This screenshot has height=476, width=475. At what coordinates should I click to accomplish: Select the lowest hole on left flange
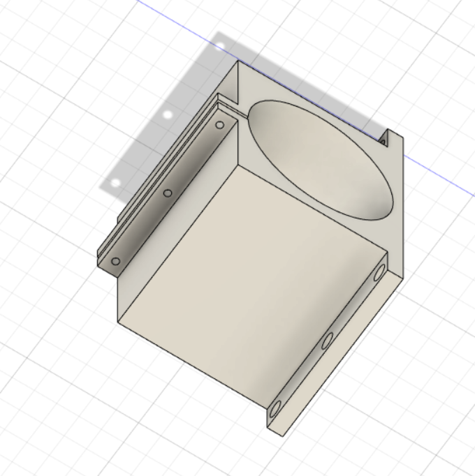tap(115, 261)
